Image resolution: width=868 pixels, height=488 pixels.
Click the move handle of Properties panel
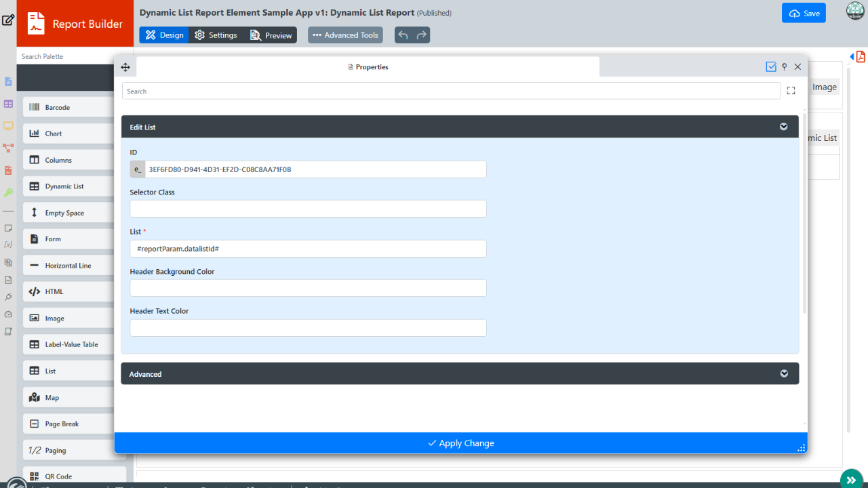[125, 67]
